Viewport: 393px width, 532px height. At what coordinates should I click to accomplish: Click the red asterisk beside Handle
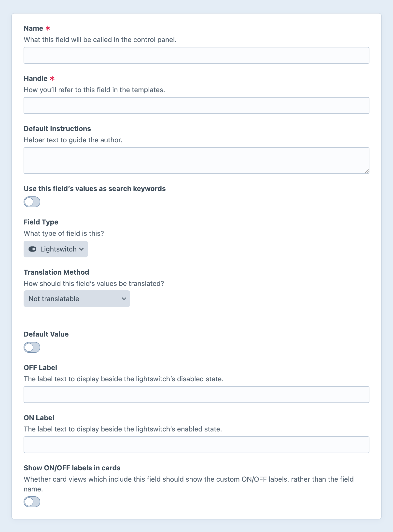tap(52, 78)
